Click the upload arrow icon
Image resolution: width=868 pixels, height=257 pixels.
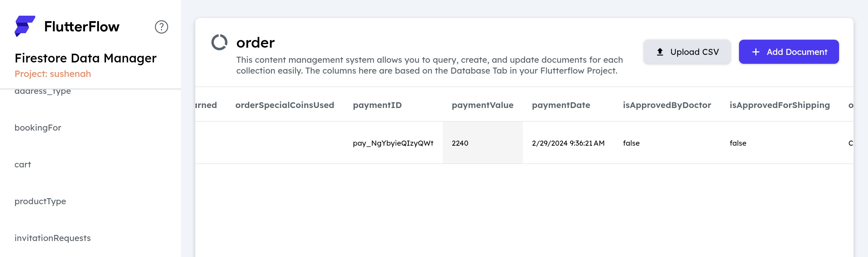point(660,52)
